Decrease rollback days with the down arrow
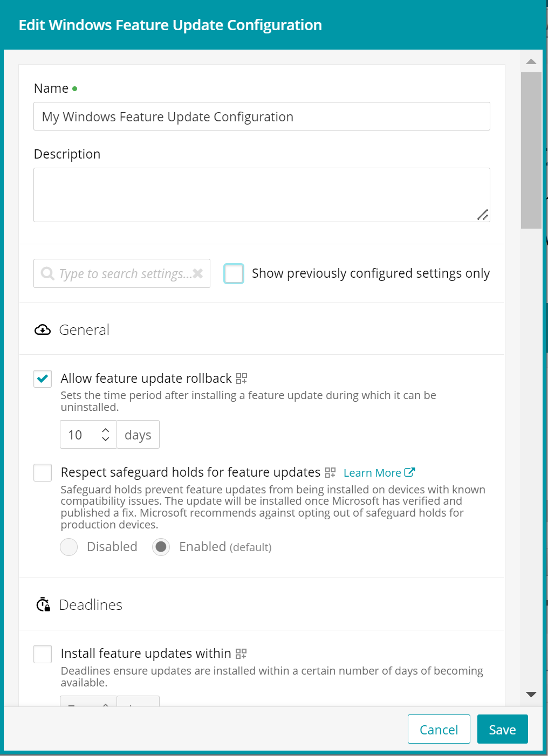The height and width of the screenshot is (756, 548). pos(106,439)
